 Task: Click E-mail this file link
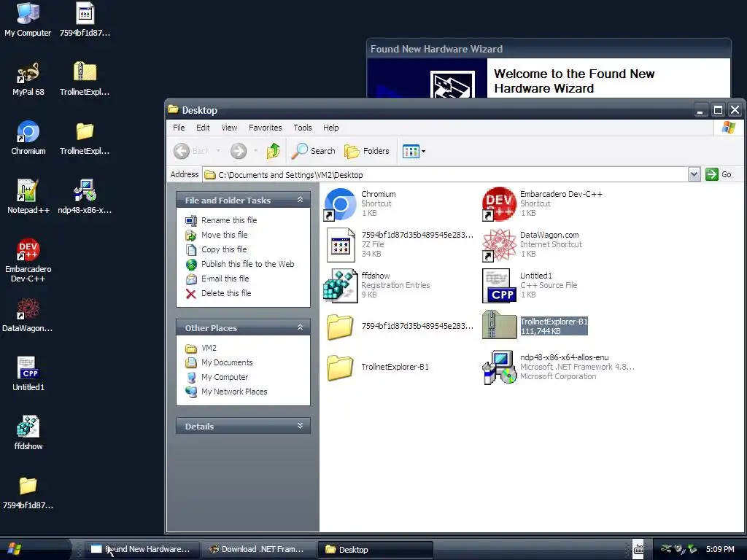point(225,279)
